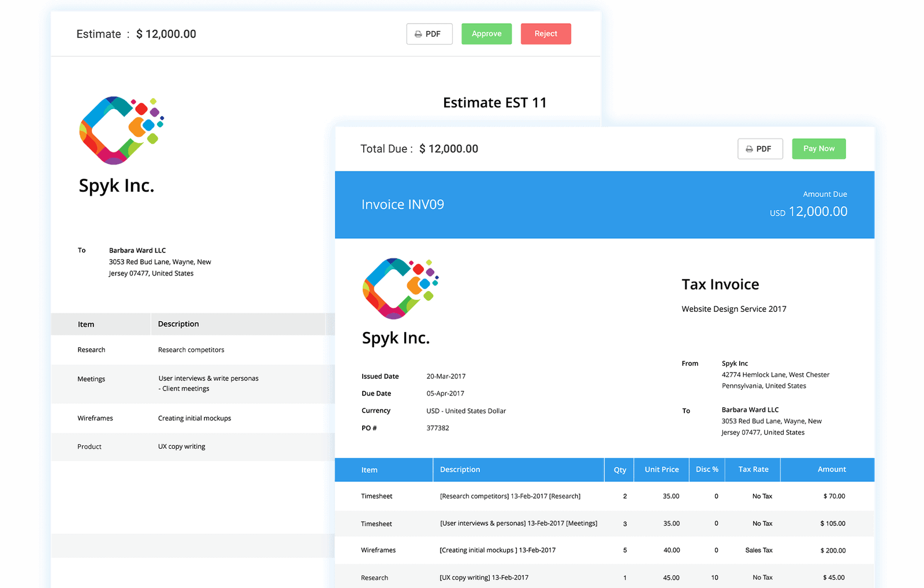Select the Description column header in invoice table

coord(460,470)
